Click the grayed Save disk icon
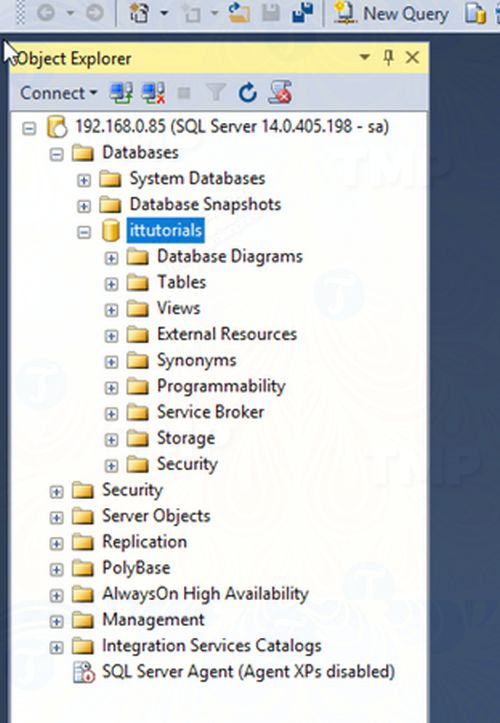This screenshot has width=500, height=723. 271,13
